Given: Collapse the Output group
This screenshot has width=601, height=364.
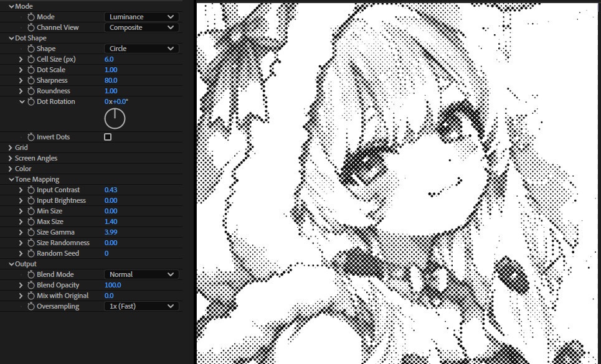Looking at the screenshot, I should tap(11, 264).
